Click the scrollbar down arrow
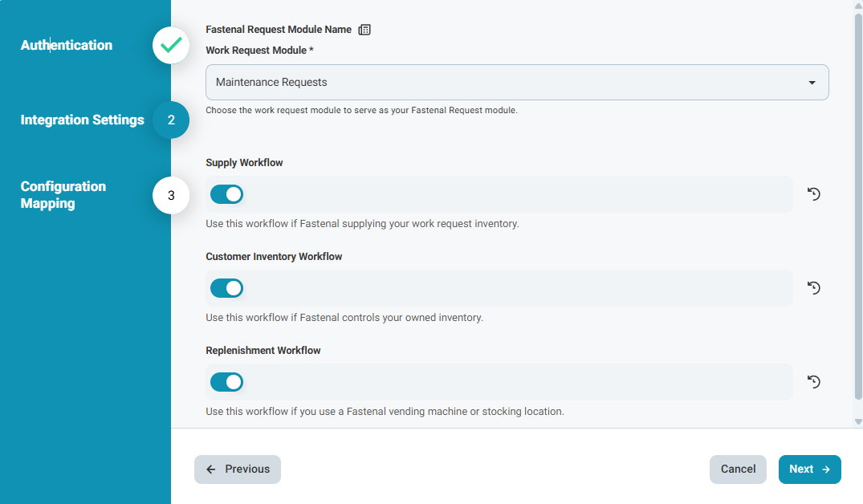This screenshot has height=504, width=863. point(857,421)
